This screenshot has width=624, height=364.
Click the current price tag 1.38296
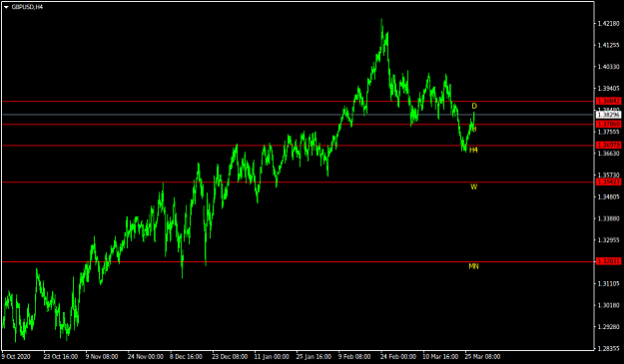(x=608, y=115)
